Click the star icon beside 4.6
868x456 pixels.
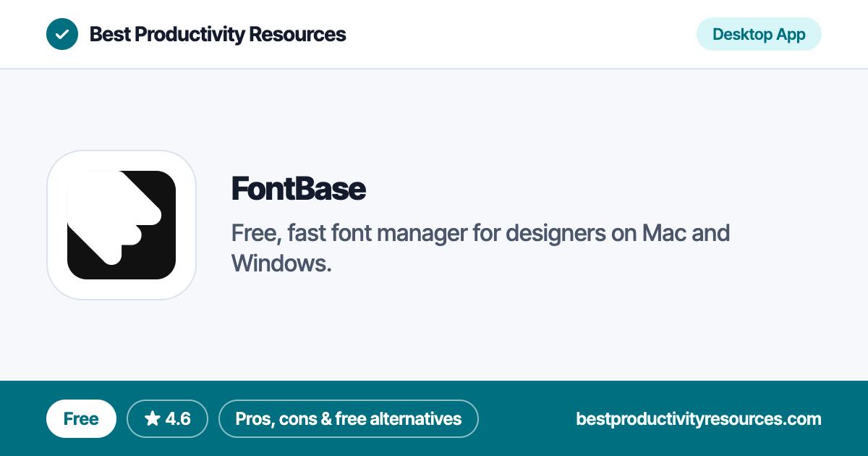(x=152, y=418)
